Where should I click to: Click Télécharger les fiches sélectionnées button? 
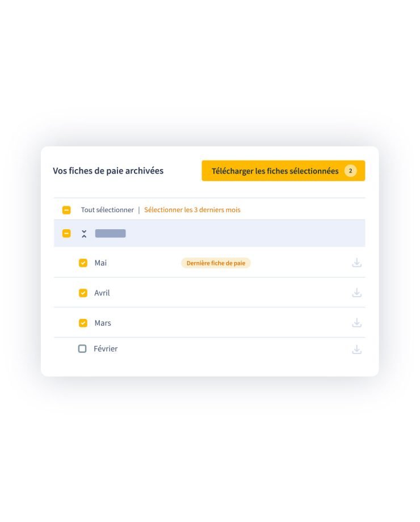tap(283, 171)
